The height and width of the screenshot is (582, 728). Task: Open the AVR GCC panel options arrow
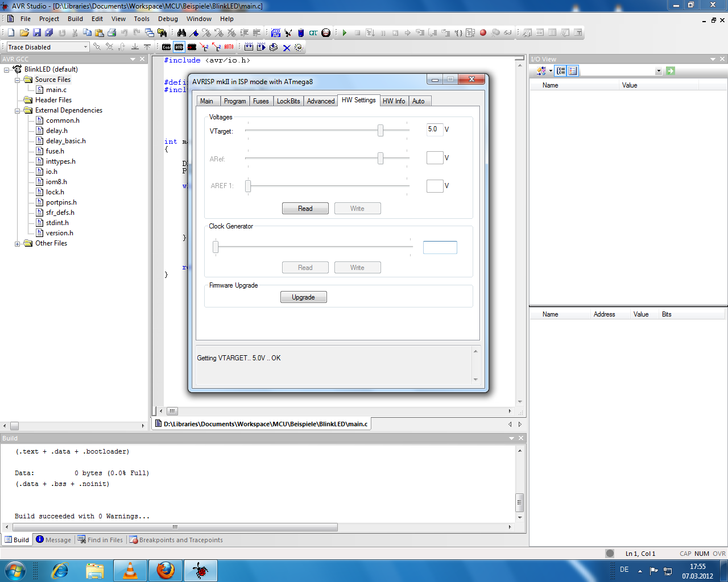pyautogui.click(x=133, y=59)
